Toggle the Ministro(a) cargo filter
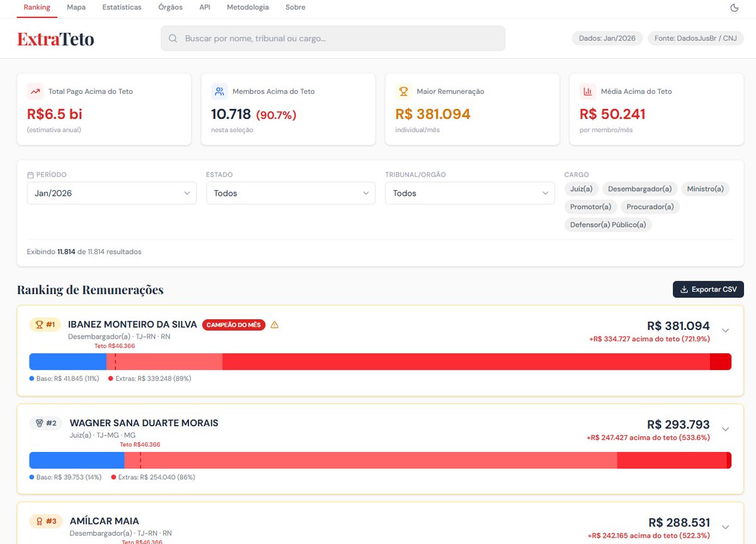The width and height of the screenshot is (756, 544). click(x=705, y=189)
